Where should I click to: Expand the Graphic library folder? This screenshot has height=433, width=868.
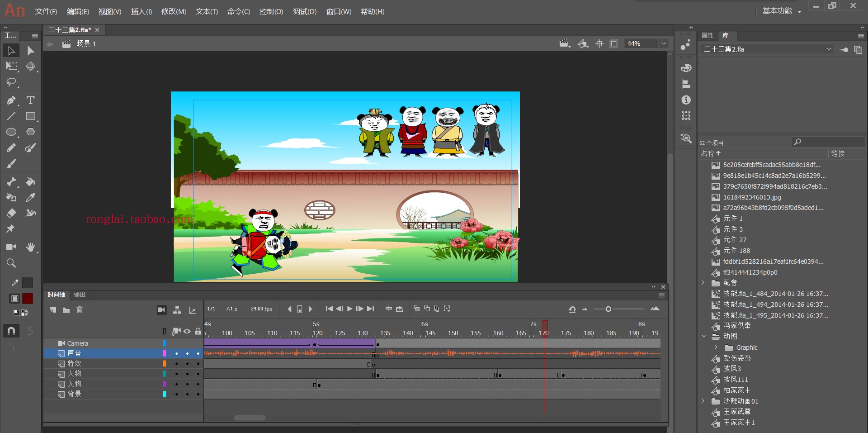[716, 347]
